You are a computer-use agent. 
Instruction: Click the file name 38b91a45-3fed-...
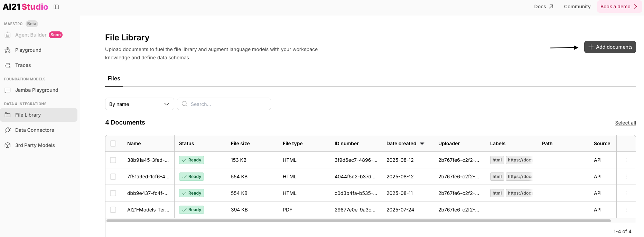pos(148,160)
